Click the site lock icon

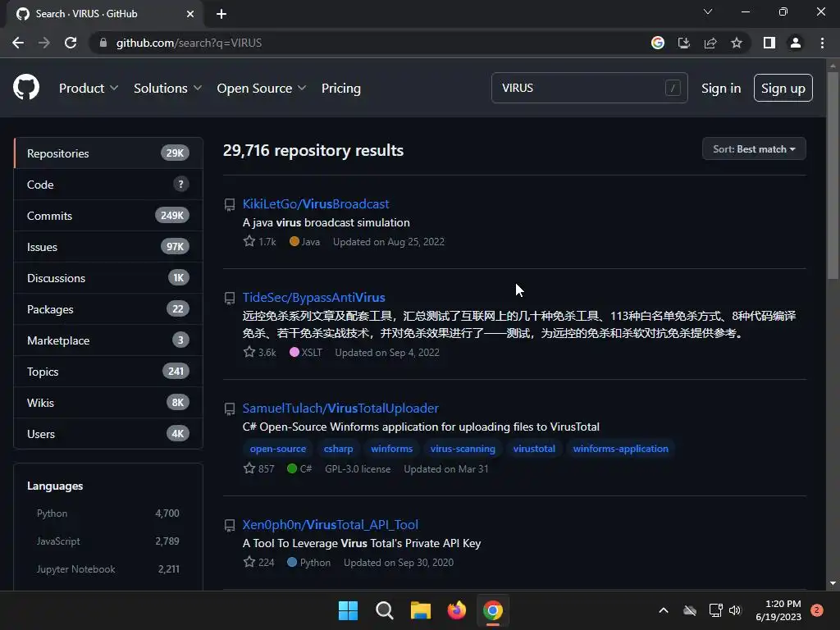click(x=103, y=43)
